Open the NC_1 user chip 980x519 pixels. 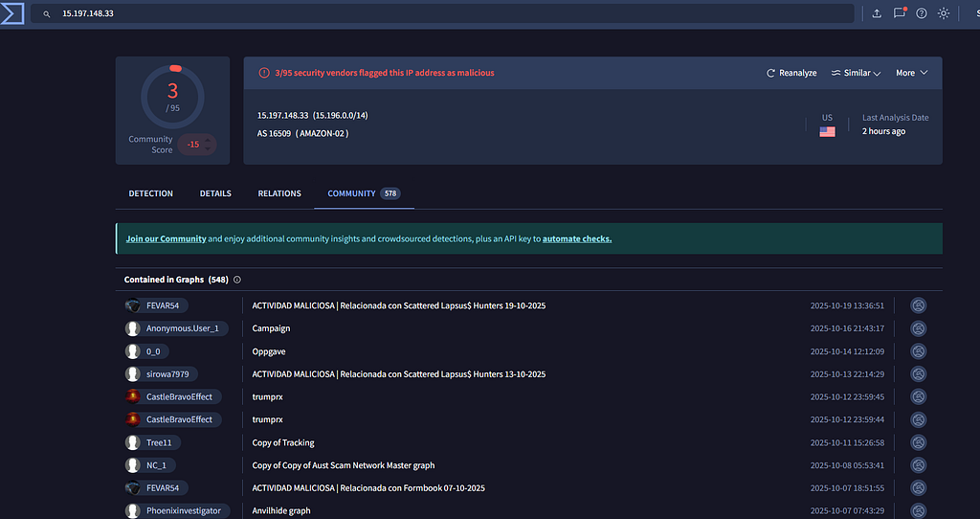tap(150, 465)
